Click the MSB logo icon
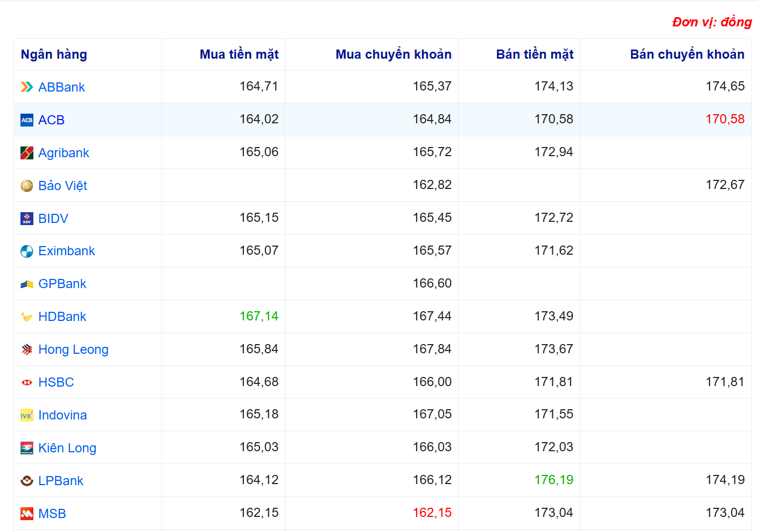 coord(27,514)
